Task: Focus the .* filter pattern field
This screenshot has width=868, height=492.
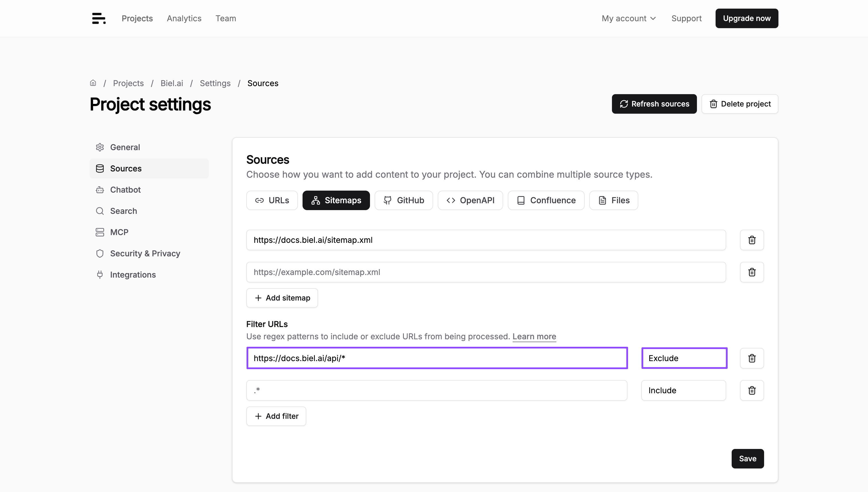Action: (437, 390)
